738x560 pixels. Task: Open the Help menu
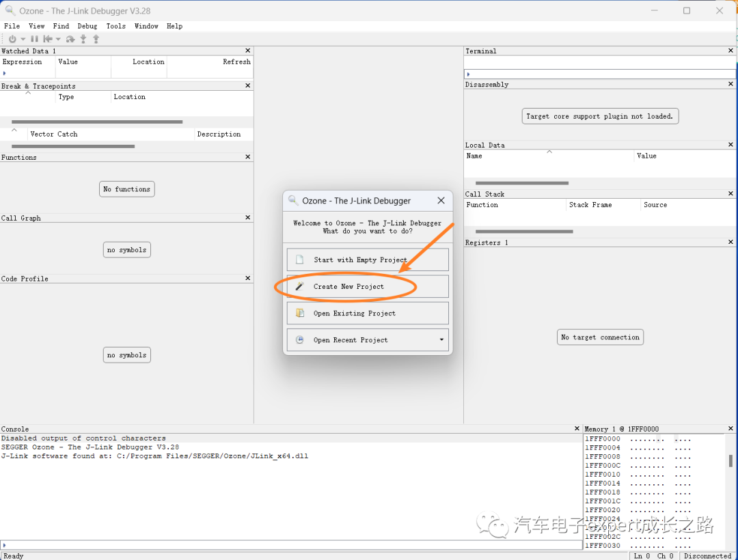(x=174, y=27)
